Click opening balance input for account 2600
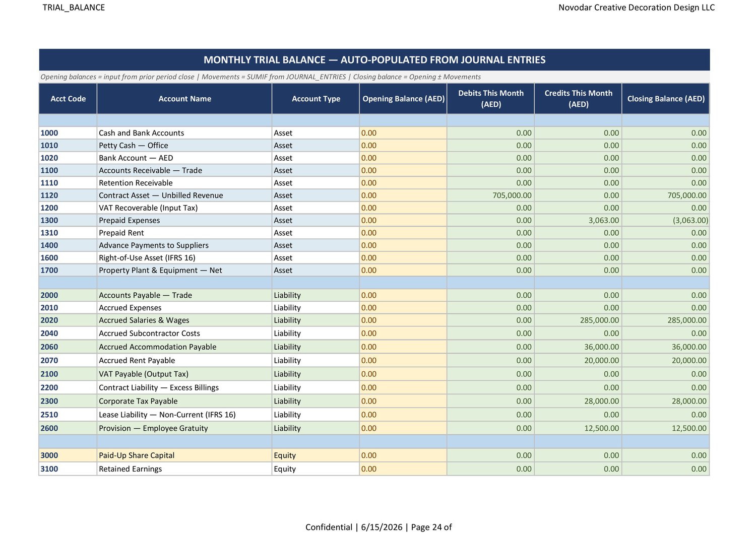 coord(403,429)
